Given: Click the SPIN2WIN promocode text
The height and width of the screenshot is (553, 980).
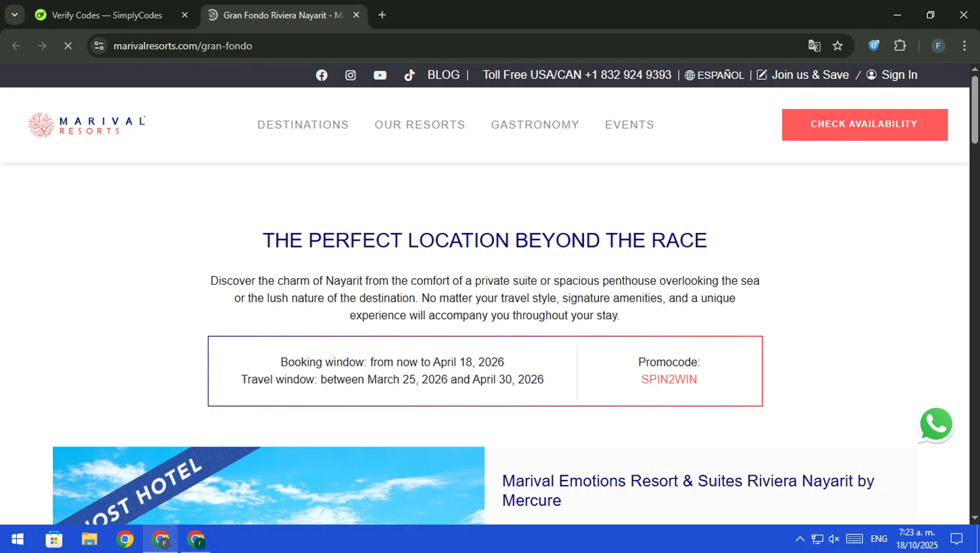Looking at the screenshot, I should (669, 379).
